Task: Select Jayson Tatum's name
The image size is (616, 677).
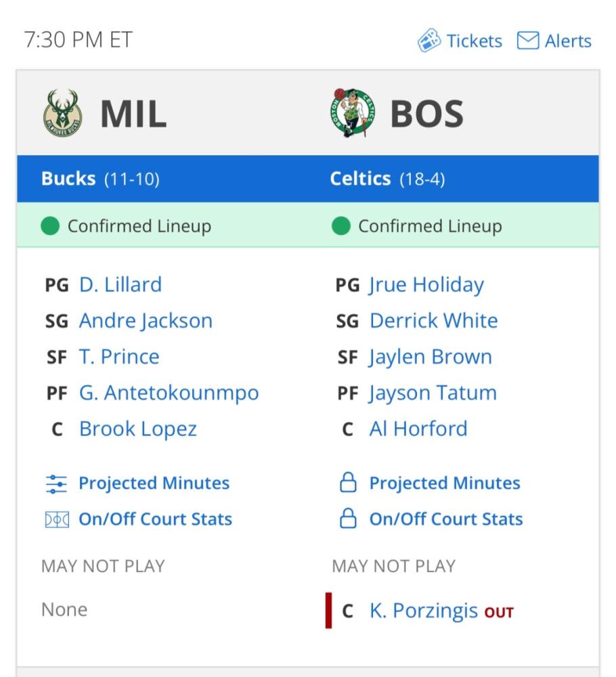Action: click(x=433, y=393)
